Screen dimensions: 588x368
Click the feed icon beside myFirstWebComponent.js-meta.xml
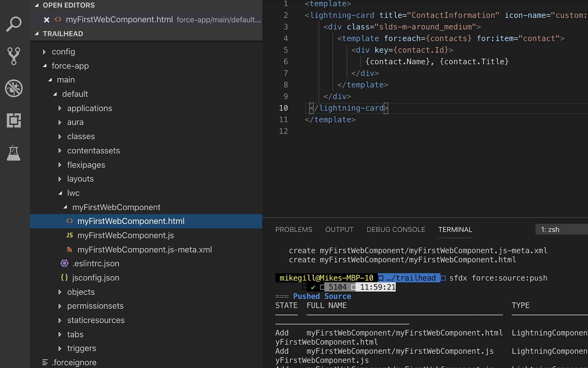pos(69,250)
